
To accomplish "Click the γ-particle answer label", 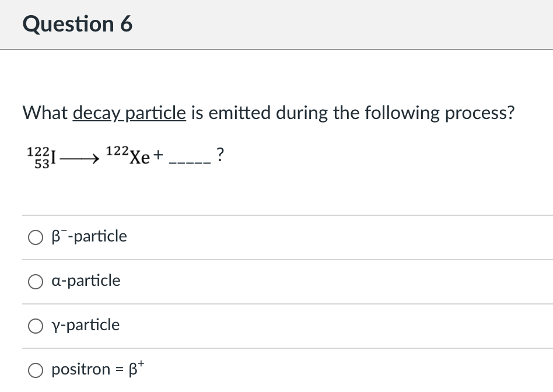I will click(x=85, y=325).
